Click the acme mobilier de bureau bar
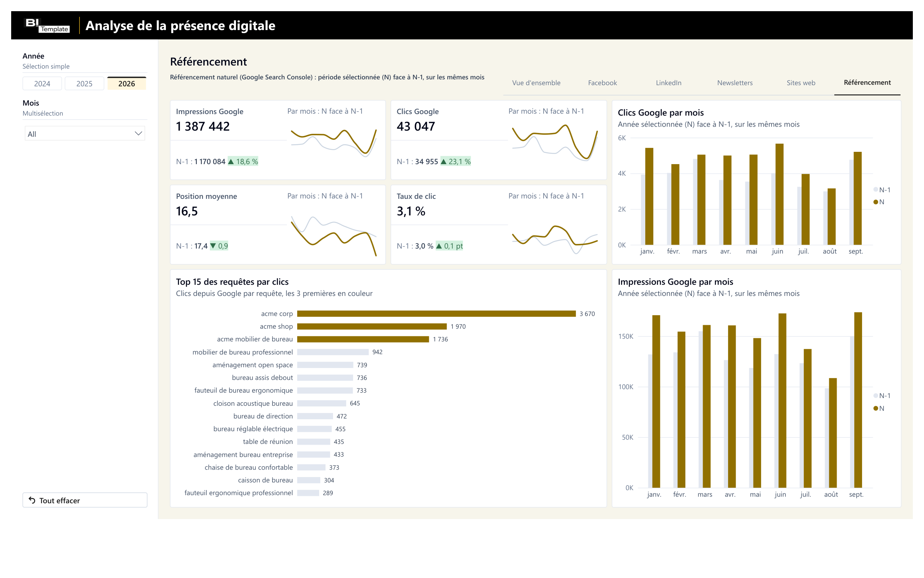This screenshot has width=924, height=578. pyautogui.click(x=363, y=339)
